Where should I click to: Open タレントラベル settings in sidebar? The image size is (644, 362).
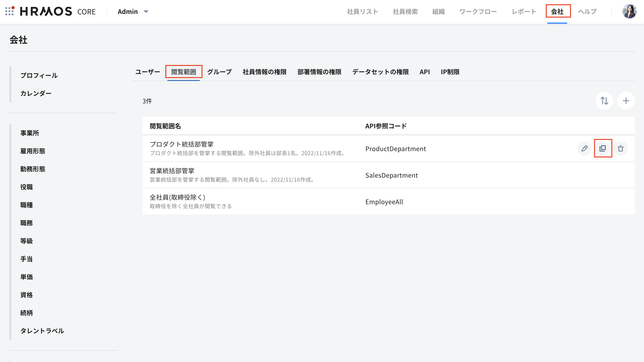tap(42, 331)
